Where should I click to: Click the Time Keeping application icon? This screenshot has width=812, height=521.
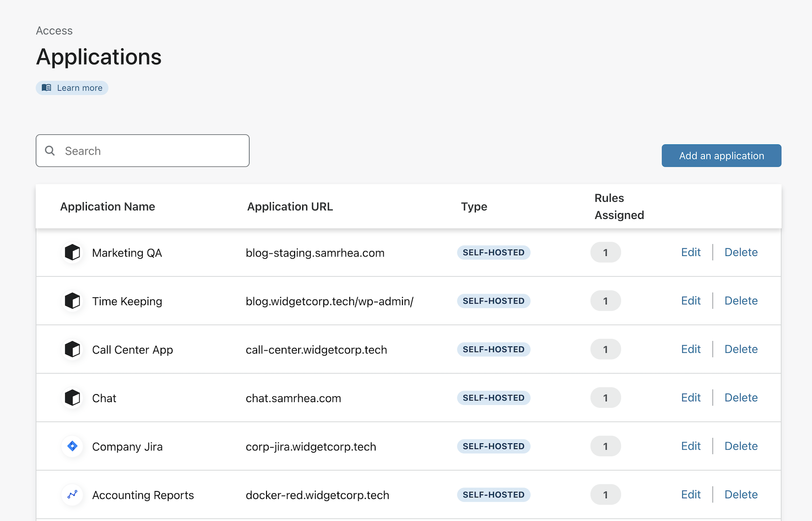pyautogui.click(x=72, y=301)
